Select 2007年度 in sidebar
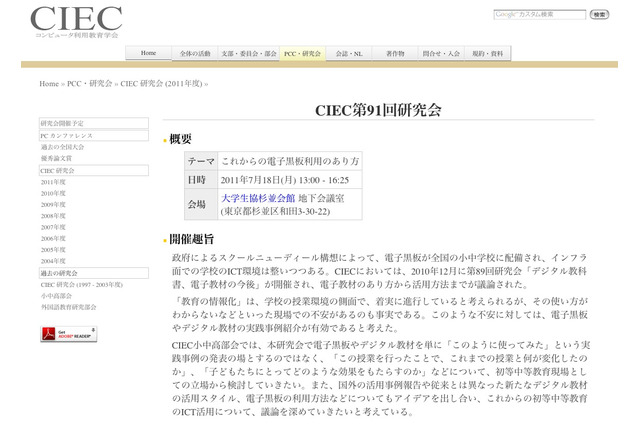Screen dimensions: 640x426 [53, 227]
